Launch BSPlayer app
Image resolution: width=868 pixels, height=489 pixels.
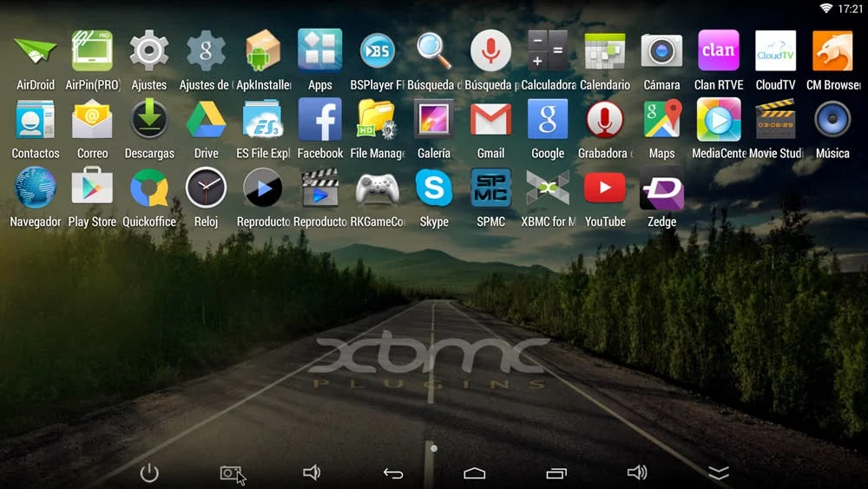(377, 51)
